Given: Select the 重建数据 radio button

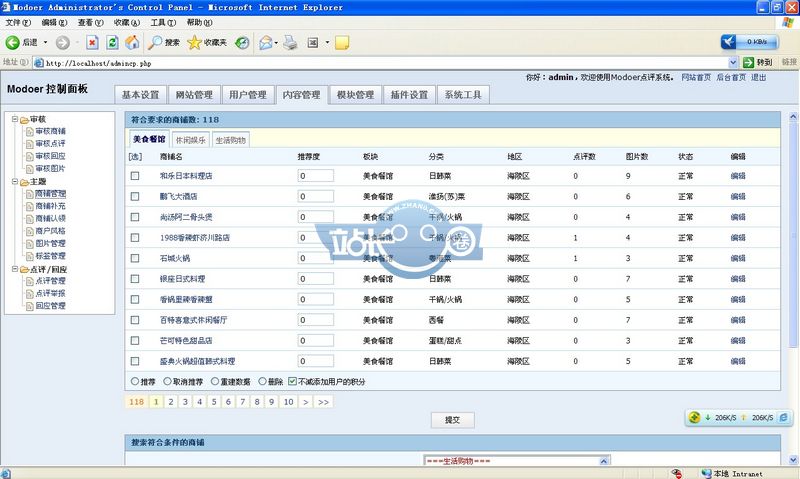Looking at the screenshot, I should [215, 381].
